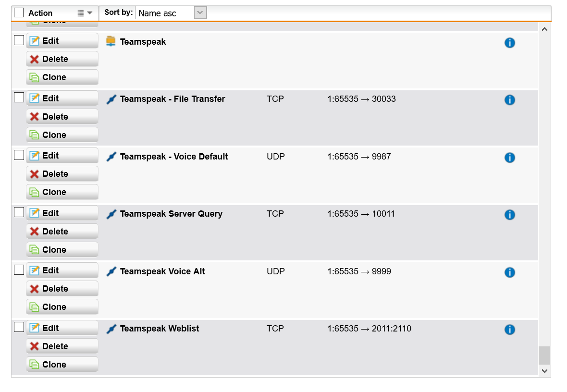The image size is (567, 392).
Task: Click port range 1:65535 → 30033
Action: 362,99
